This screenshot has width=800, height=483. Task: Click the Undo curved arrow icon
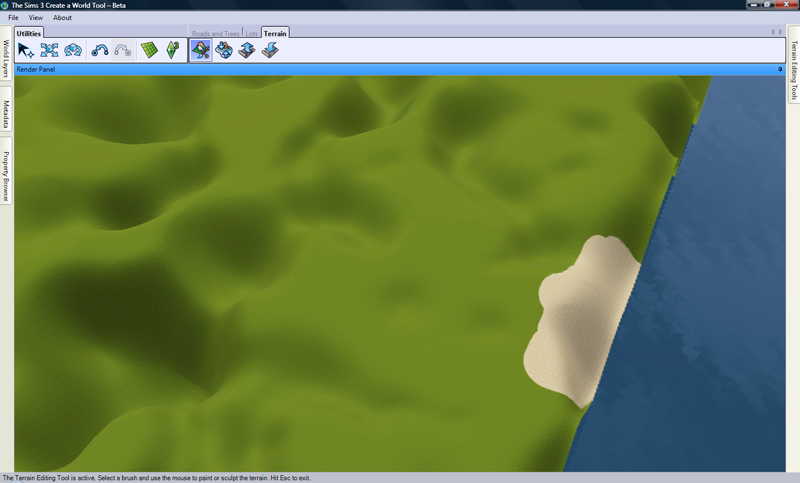point(99,50)
